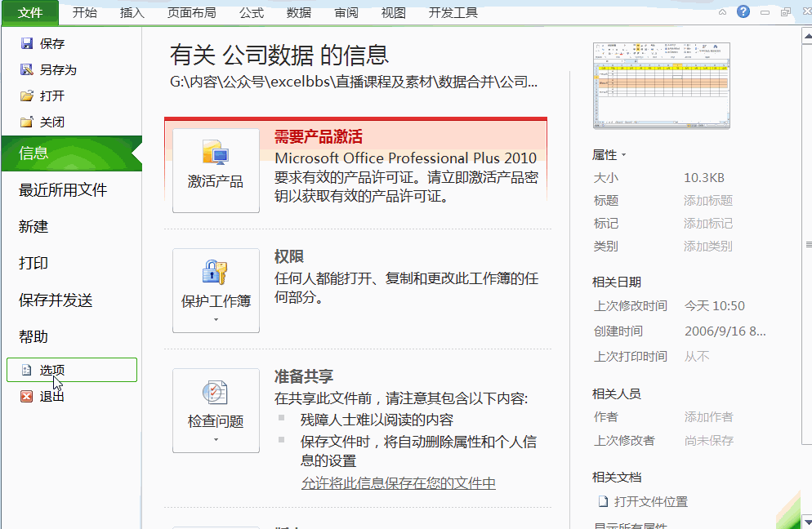The height and width of the screenshot is (529, 812).
Task: Click the last modified by value 尚未保存
Action: 709,441
